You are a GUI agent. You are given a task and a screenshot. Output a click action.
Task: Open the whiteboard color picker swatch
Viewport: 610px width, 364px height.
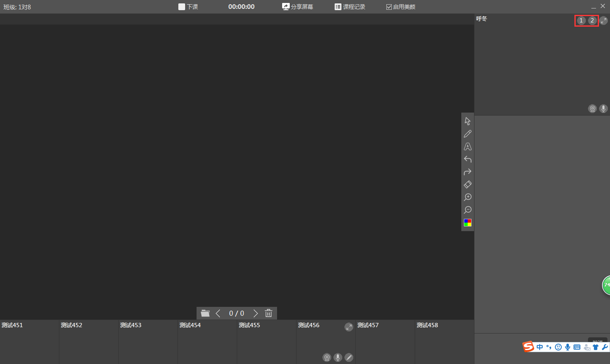(467, 223)
